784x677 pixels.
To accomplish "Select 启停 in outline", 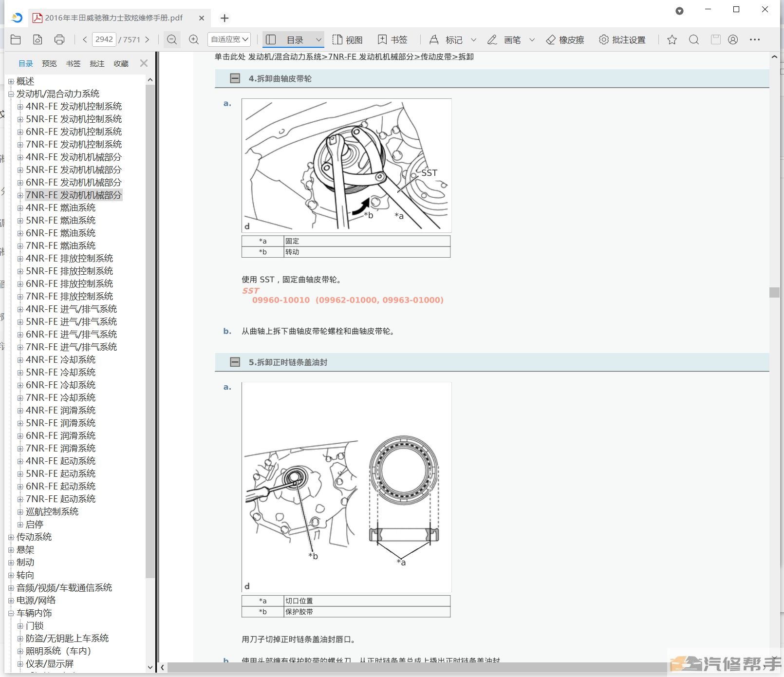I will pos(34,524).
